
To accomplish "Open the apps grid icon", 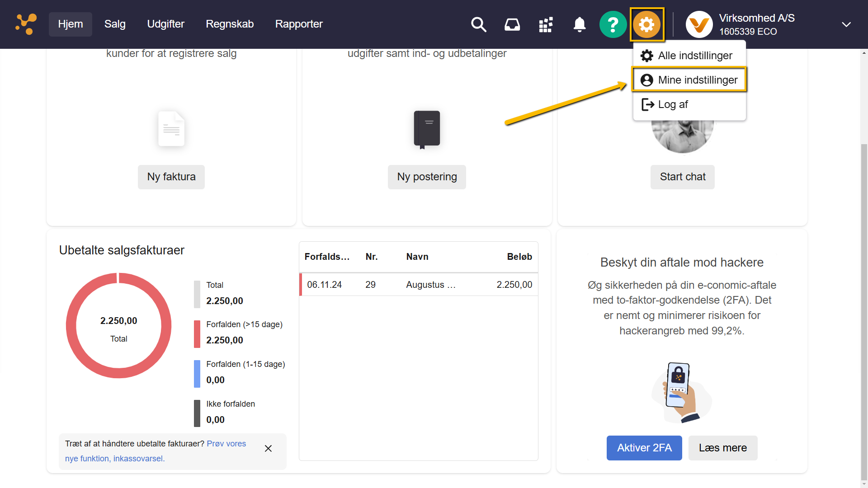I will pos(546,24).
